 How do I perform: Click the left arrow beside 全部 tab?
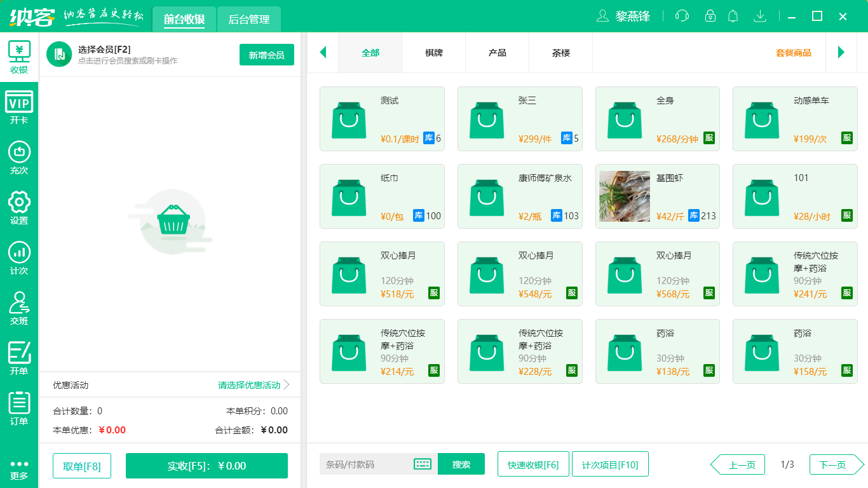[x=323, y=53]
